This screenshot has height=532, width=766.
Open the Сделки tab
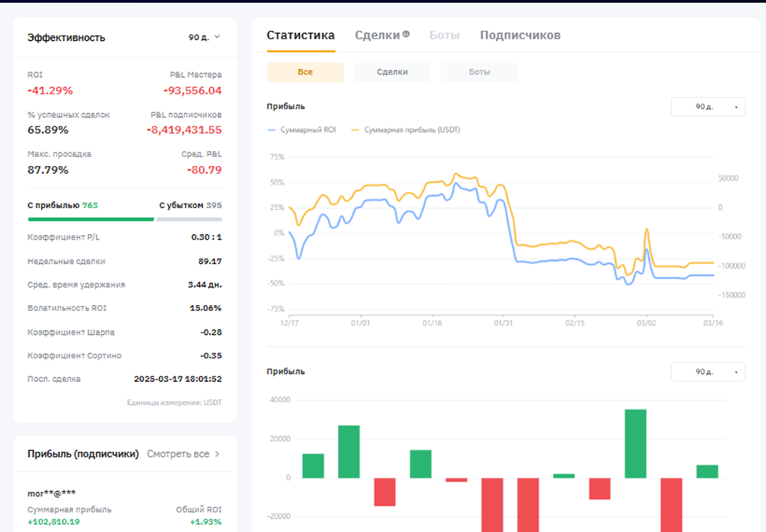point(377,35)
